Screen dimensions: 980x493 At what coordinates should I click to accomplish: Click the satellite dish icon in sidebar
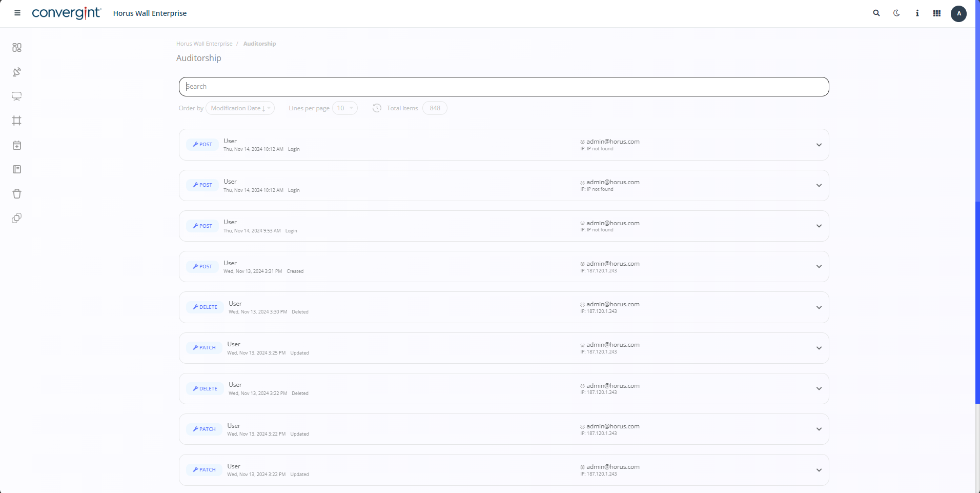(x=17, y=72)
